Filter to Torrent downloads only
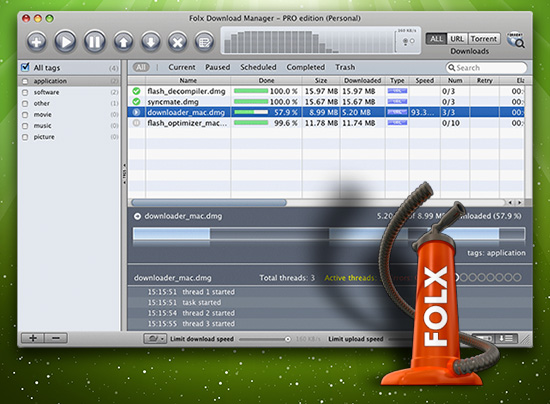 pos(484,39)
